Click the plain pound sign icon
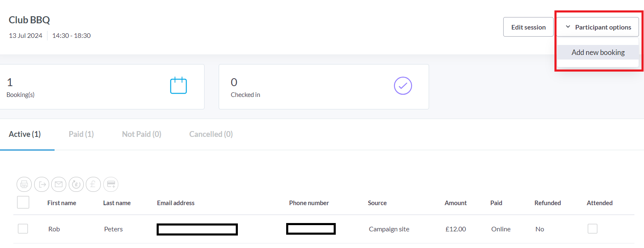The width and height of the screenshot is (644, 248). point(93,184)
